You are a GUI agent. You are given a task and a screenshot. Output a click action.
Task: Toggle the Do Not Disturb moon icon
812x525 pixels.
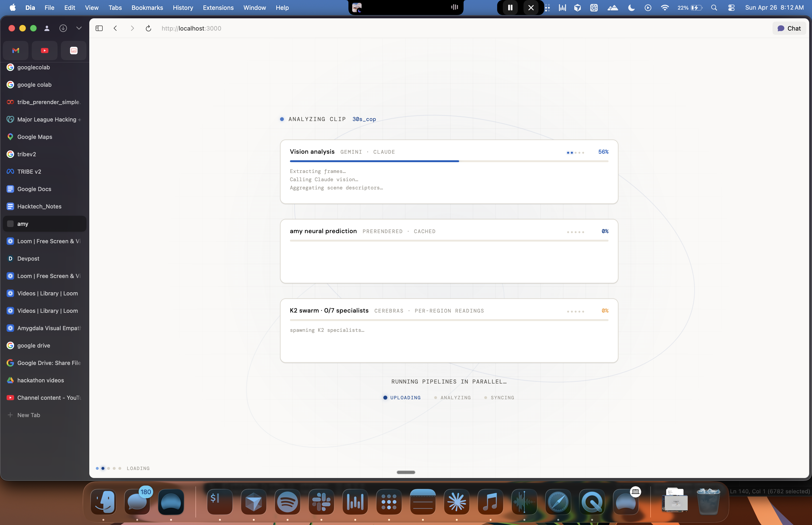(x=631, y=8)
